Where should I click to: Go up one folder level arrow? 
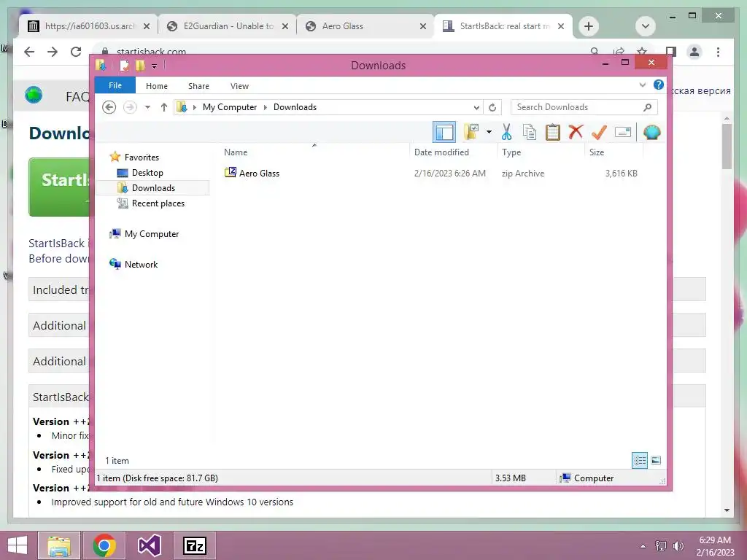coord(164,107)
